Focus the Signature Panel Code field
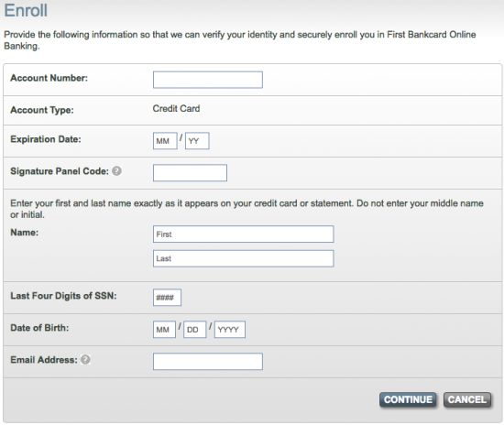The width and height of the screenshot is (504, 425). (x=190, y=173)
